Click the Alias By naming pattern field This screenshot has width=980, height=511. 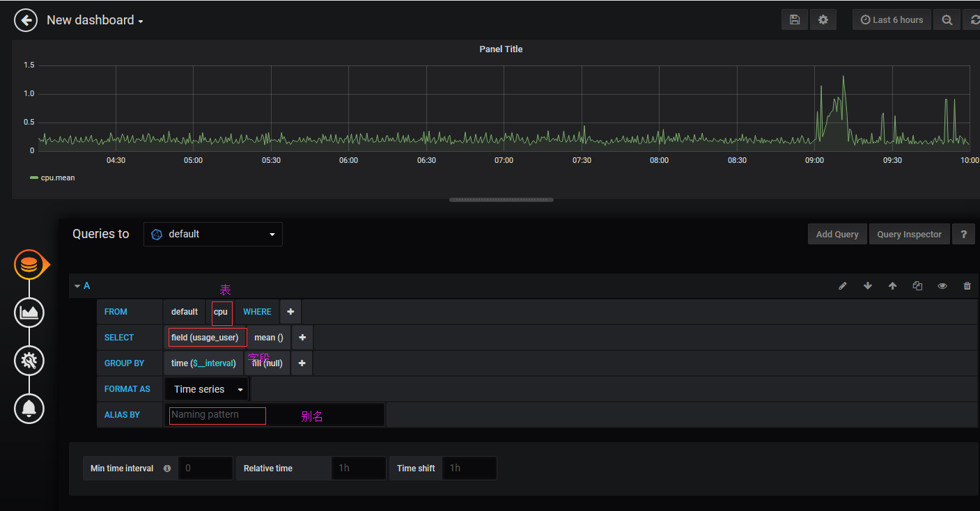point(217,415)
